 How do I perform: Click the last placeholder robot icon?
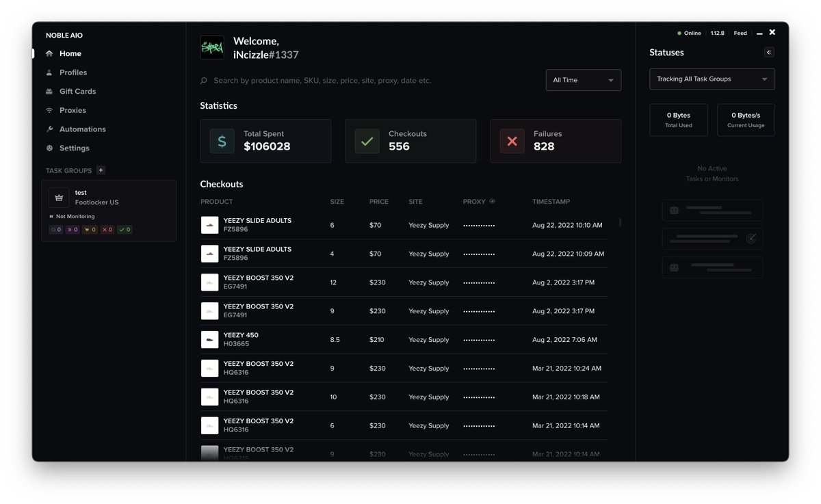coord(675,267)
